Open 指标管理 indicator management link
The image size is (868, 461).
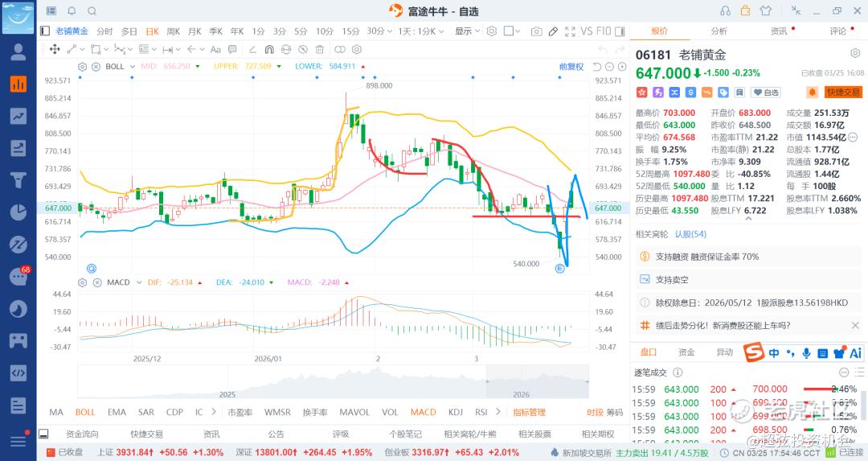point(529,412)
